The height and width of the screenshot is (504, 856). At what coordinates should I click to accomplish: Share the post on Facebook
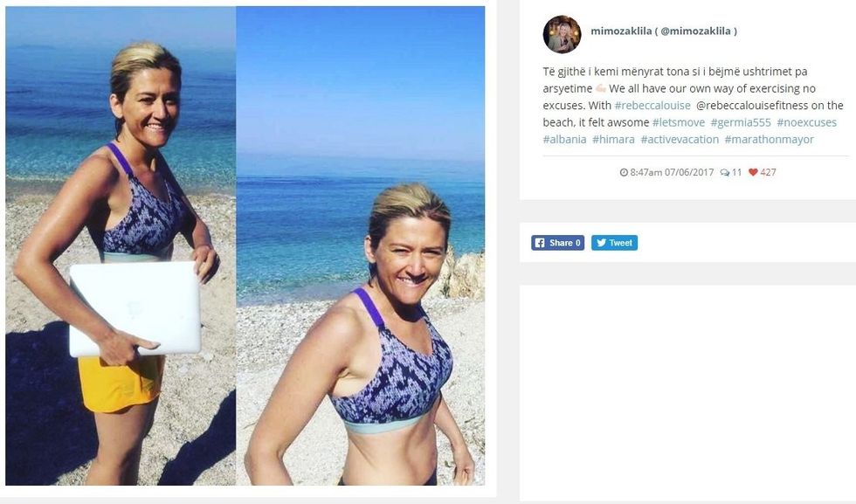[557, 243]
